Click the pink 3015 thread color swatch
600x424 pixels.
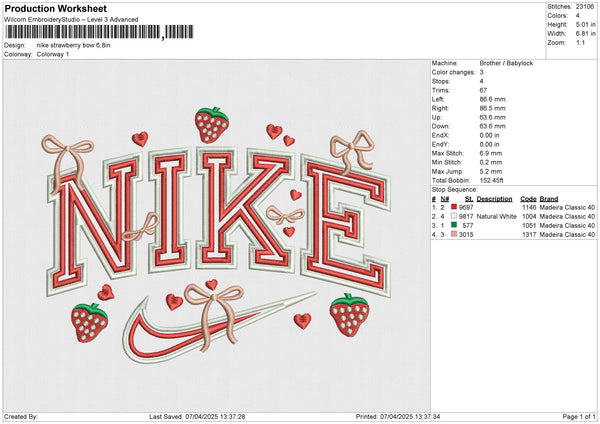tap(454, 234)
